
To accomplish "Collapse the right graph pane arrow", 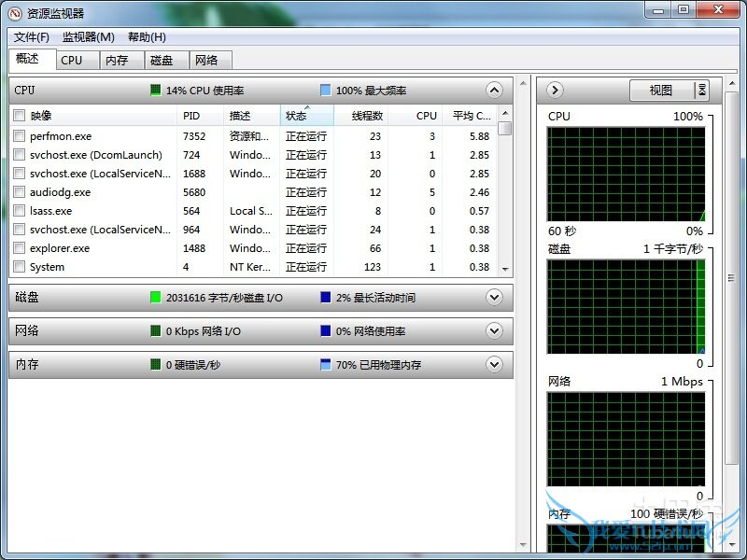I will (x=555, y=91).
